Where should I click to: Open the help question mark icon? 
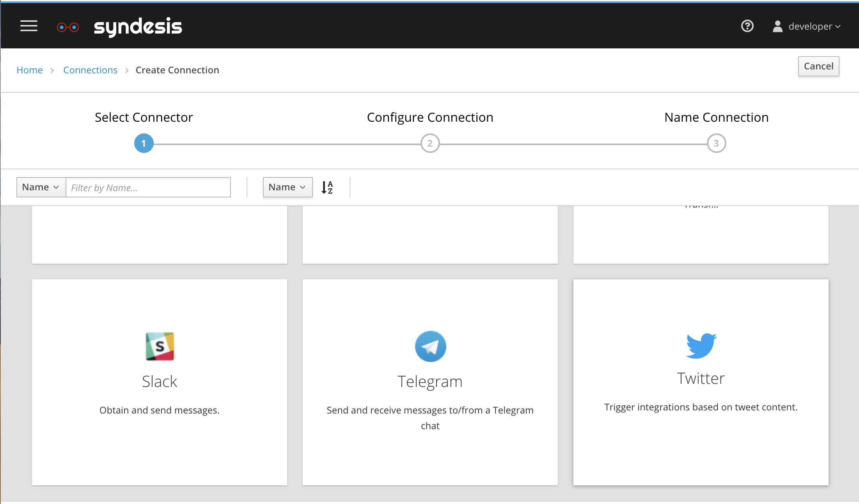(x=747, y=26)
